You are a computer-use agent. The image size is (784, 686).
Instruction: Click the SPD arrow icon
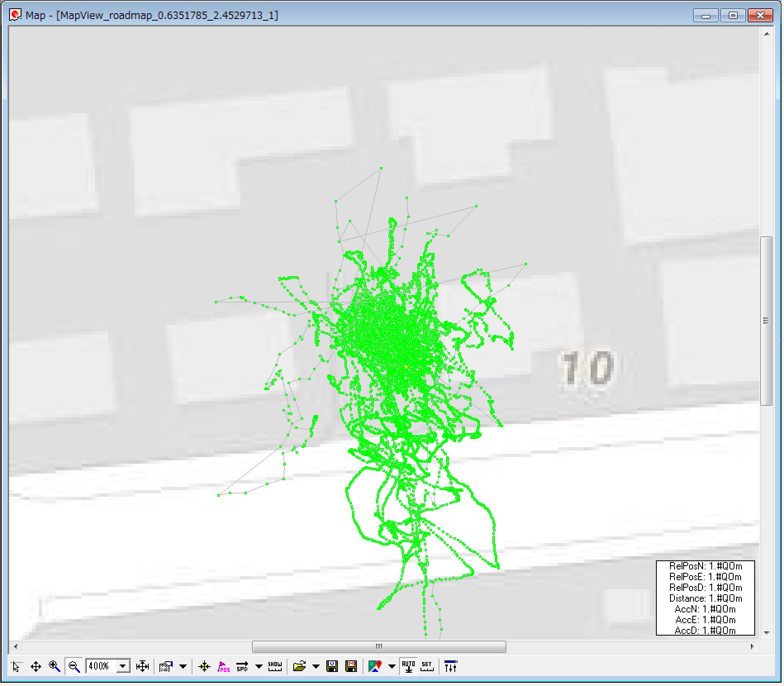pyautogui.click(x=242, y=667)
